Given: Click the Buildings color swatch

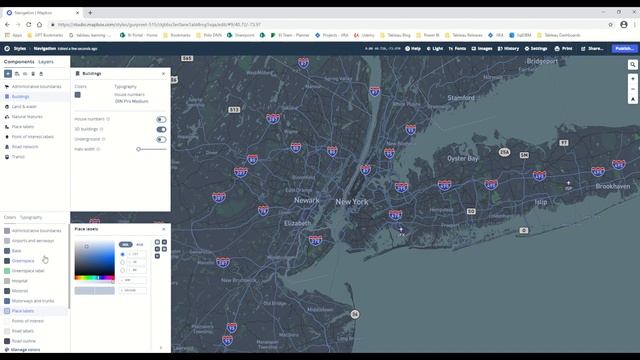Looking at the screenshot, I should 78,95.
